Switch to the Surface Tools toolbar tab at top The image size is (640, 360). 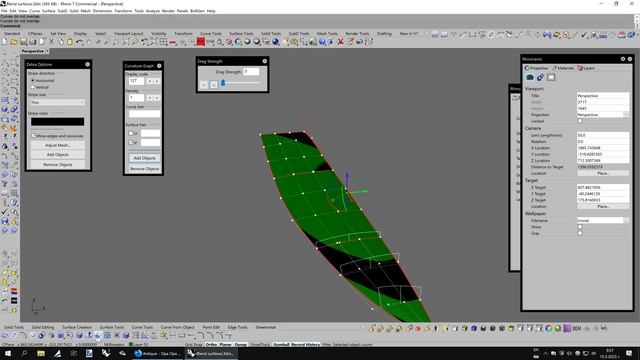pos(241,33)
